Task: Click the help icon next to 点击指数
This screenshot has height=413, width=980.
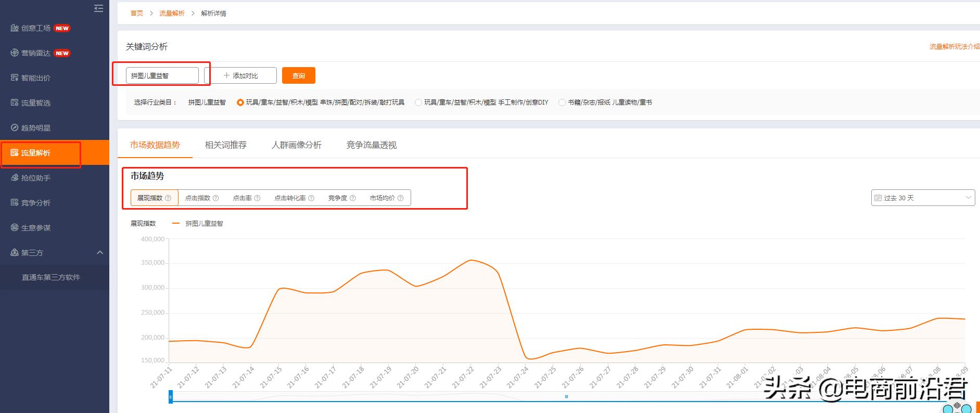Action: (216, 198)
